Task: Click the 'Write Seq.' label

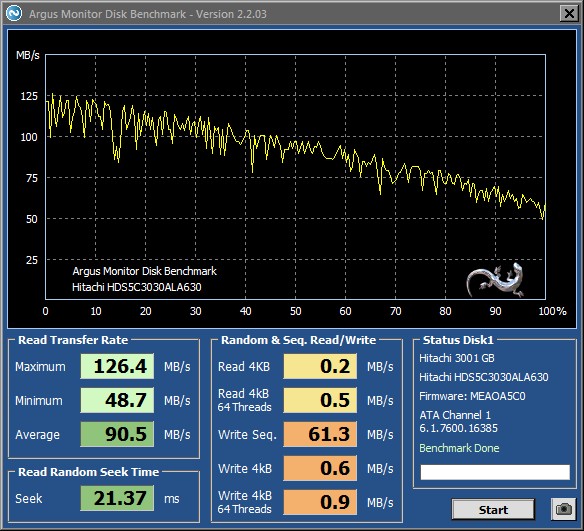Action: point(247,435)
